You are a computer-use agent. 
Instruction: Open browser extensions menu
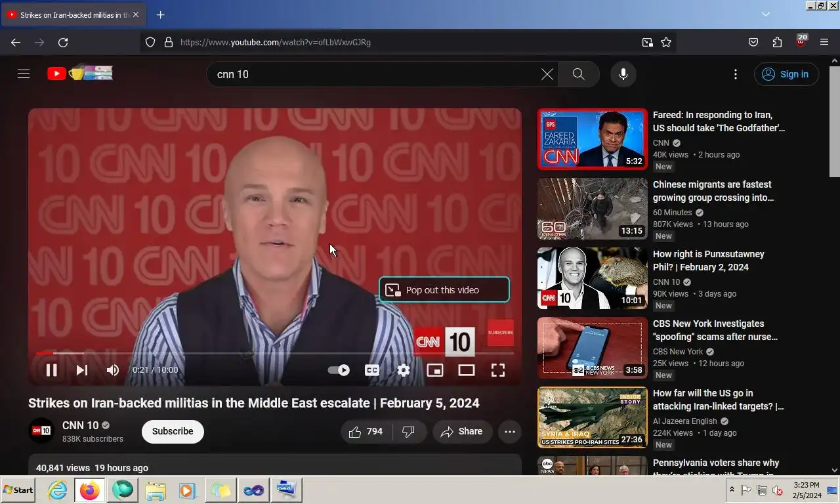[x=777, y=42]
